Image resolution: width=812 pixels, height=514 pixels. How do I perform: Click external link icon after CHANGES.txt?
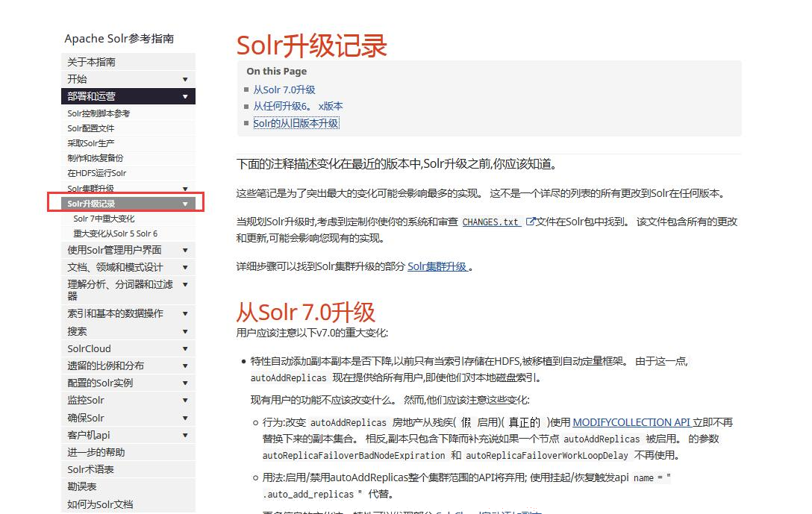pos(531,222)
